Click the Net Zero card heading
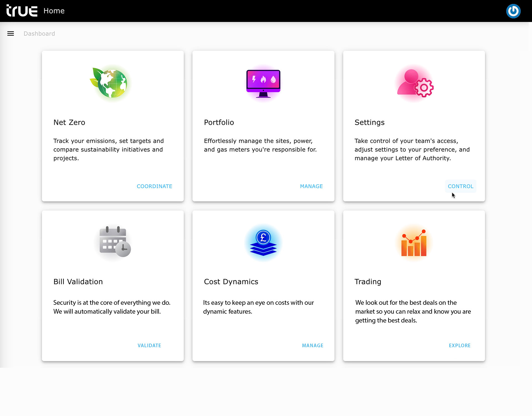The width and height of the screenshot is (532, 416). coord(69,122)
